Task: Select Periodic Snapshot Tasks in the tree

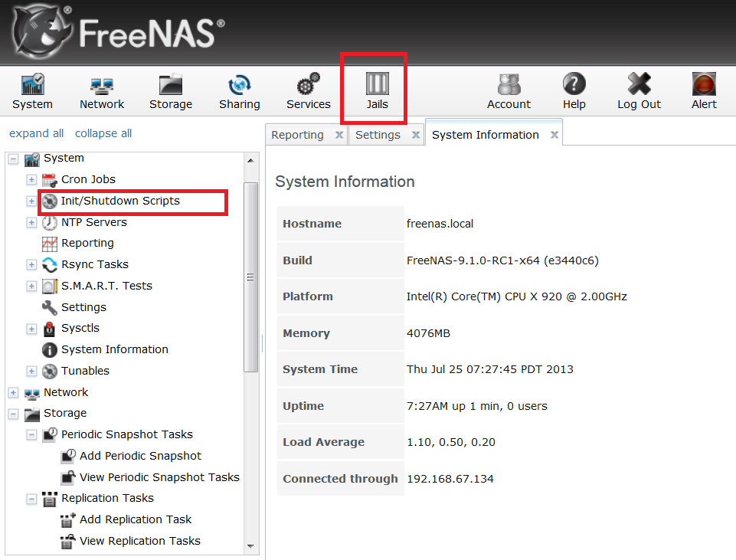Action: [x=127, y=434]
